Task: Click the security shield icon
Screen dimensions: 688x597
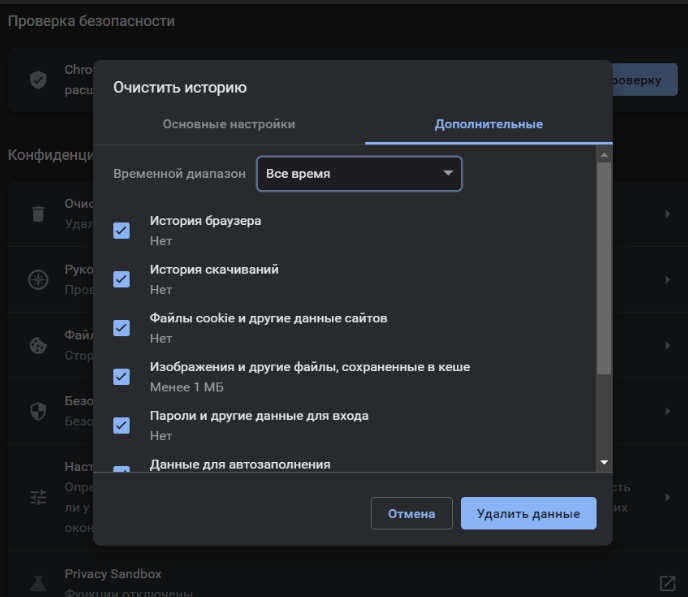Action: click(38, 411)
